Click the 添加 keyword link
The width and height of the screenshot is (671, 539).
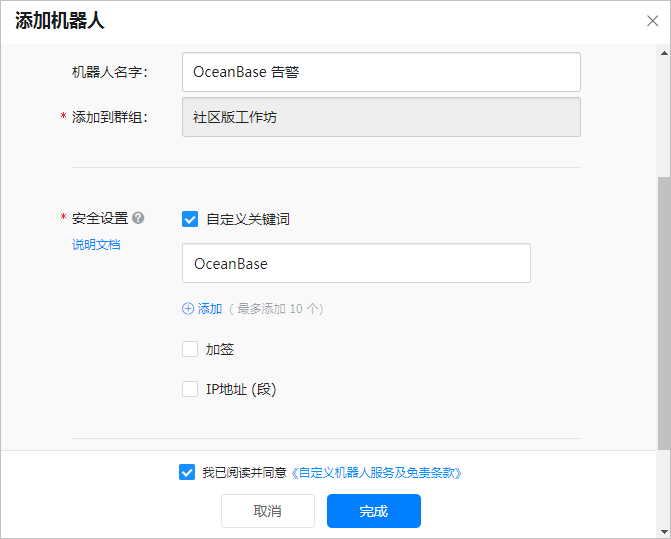pyautogui.click(x=210, y=308)
